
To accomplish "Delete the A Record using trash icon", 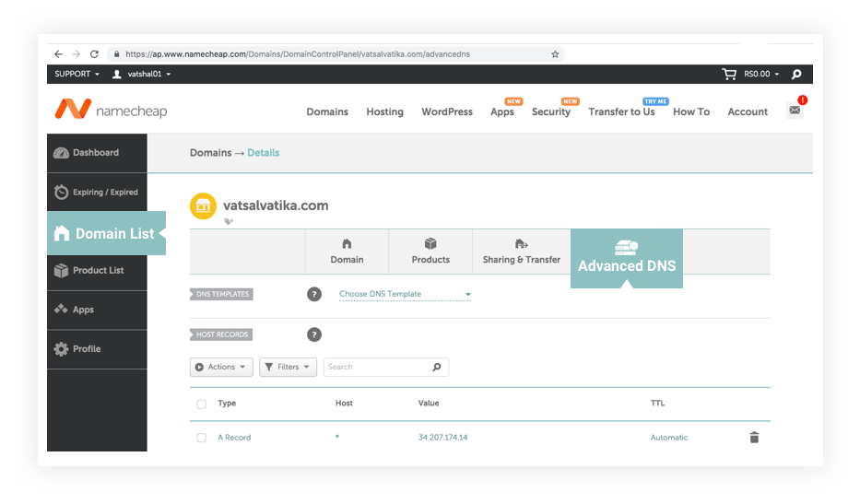I will [x=754, y=438].
